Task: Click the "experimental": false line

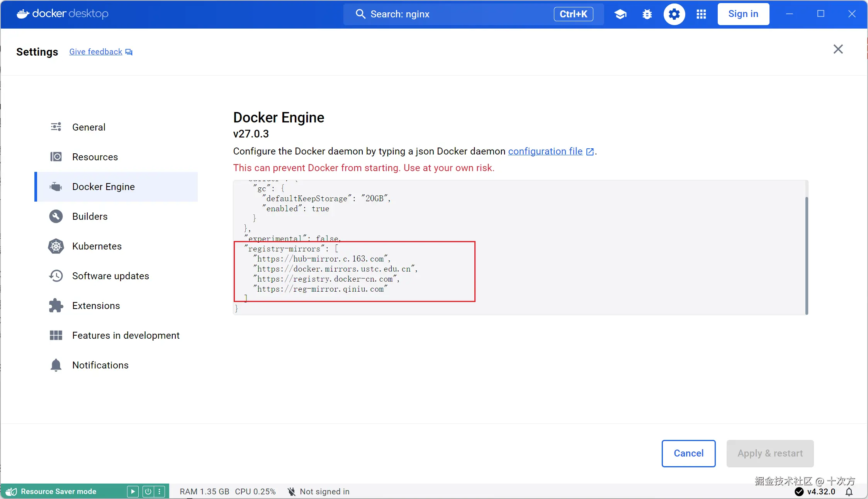Action: pos(293,239)
